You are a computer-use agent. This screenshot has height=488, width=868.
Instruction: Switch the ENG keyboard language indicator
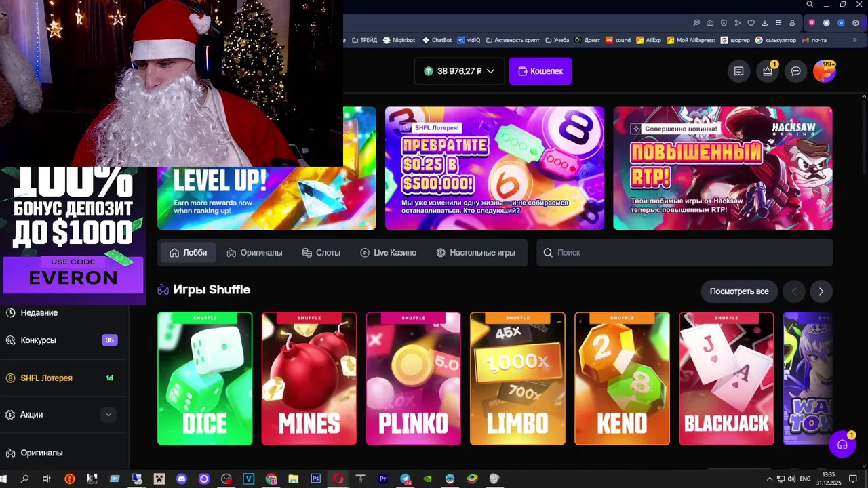click(805, 479)
